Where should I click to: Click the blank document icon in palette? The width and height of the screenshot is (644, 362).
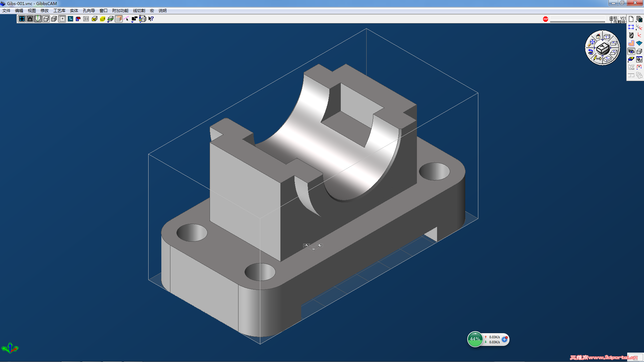point(631,19)
